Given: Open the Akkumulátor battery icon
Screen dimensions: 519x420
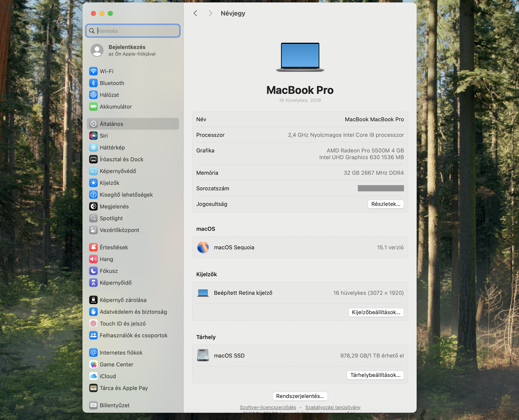Looking at the screenshot, I should pos(93,107).
